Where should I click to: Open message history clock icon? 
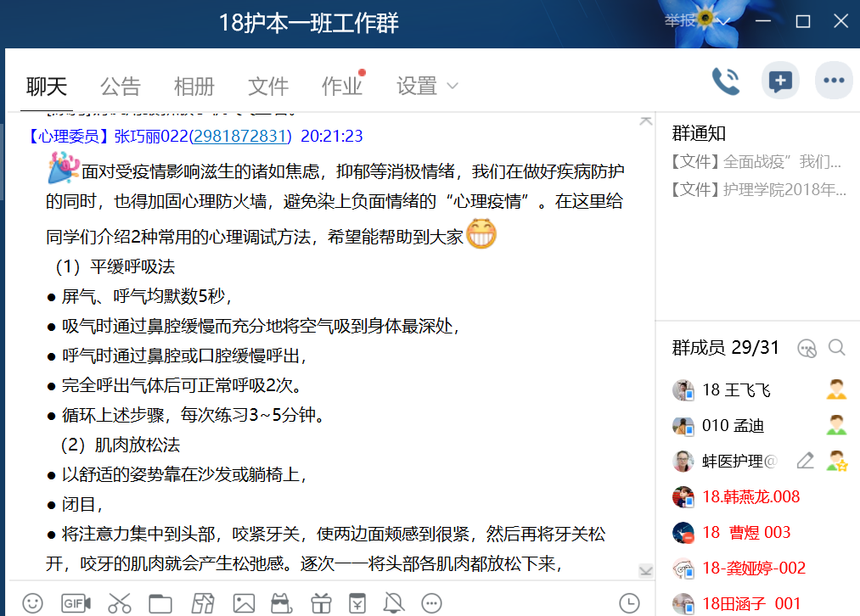pyautogui.click(x=629, y=603)
